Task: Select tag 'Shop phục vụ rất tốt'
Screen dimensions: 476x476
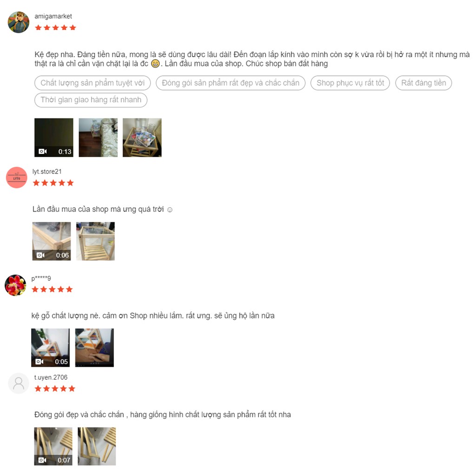Action: pos(350,83)
